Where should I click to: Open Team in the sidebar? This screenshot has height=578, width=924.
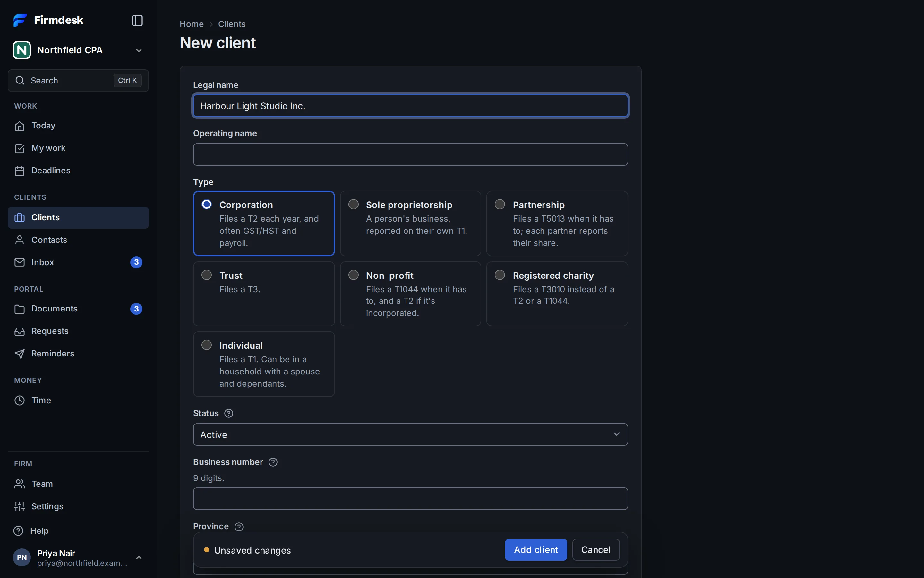tap(78, 484)
